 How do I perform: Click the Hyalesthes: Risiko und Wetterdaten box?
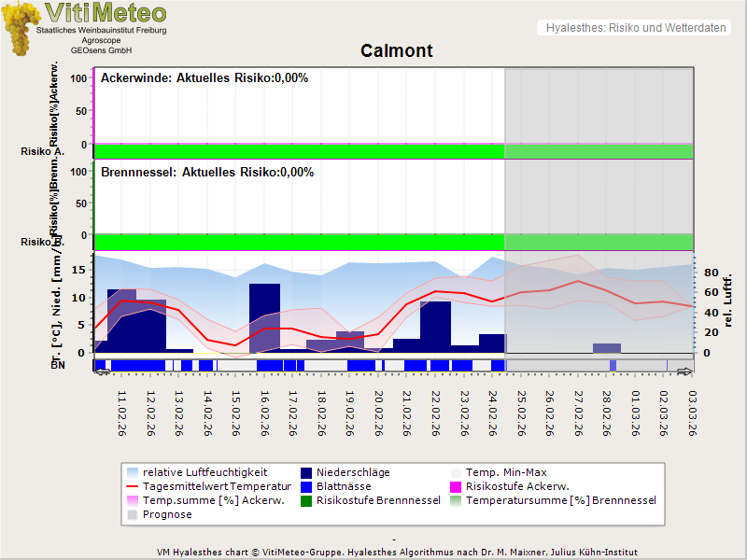pos(634,28)
